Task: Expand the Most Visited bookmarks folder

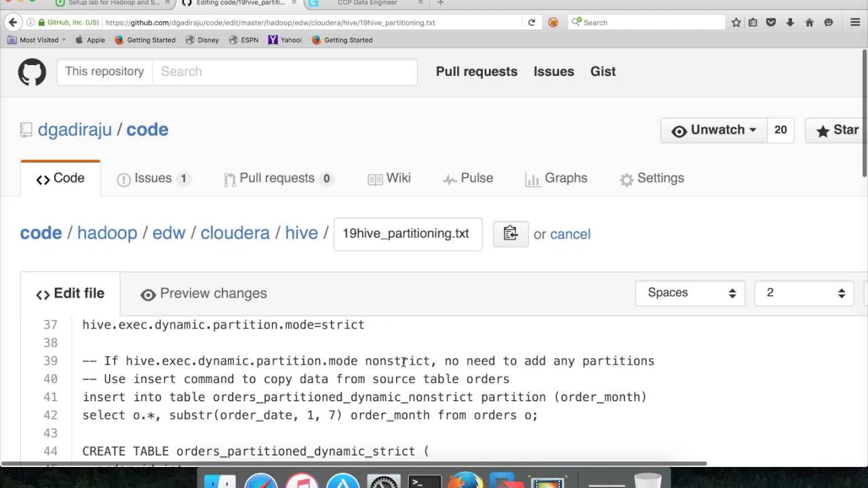Action: click(37, 40)
